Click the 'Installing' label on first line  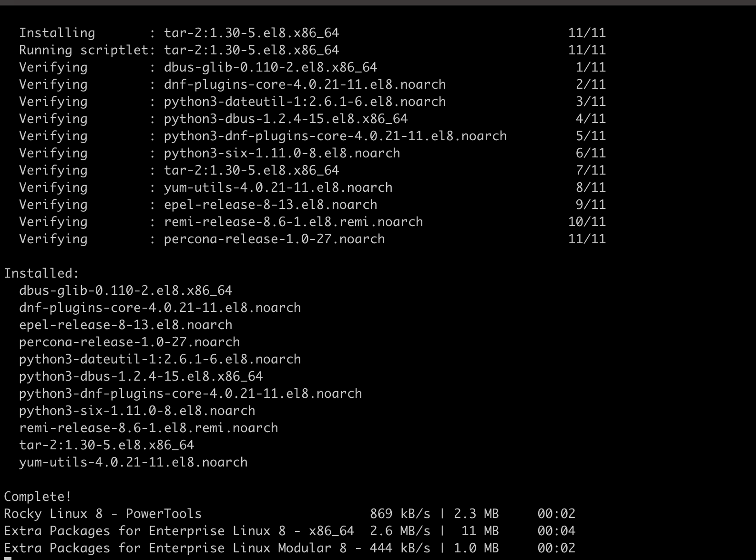point(57,33)
